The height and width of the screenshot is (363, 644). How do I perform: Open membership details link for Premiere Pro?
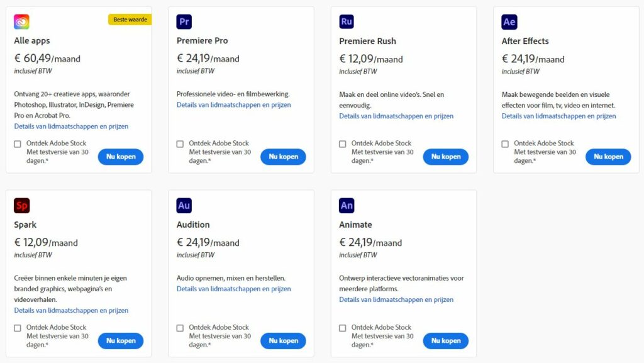(x=233, y=105)
